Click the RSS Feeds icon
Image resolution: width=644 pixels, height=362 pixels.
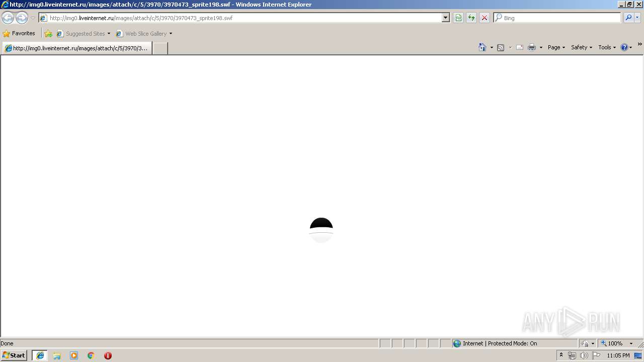501,47
